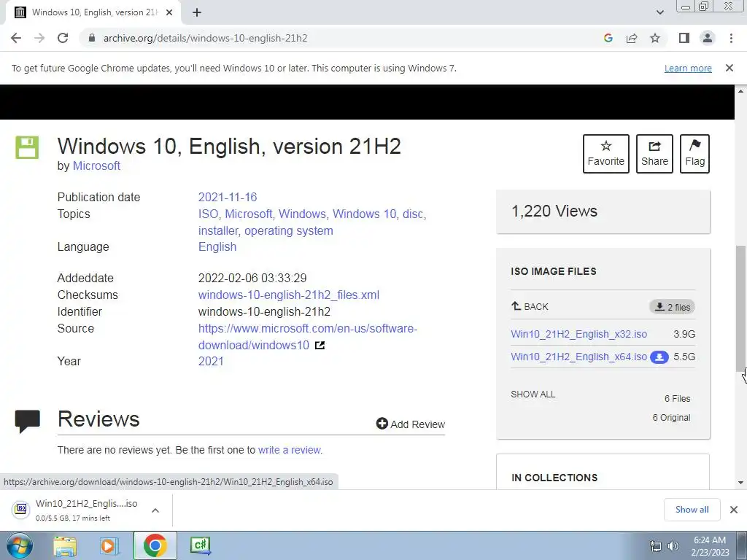Click the browser forward arrow
747x560 pixels.
(x=39, y=38)
